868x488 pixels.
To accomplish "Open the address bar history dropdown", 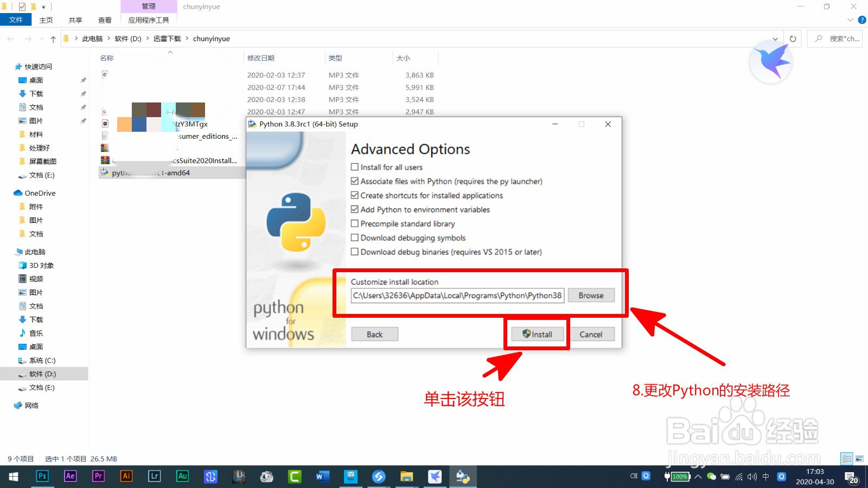I will click(x=775, y=38).
